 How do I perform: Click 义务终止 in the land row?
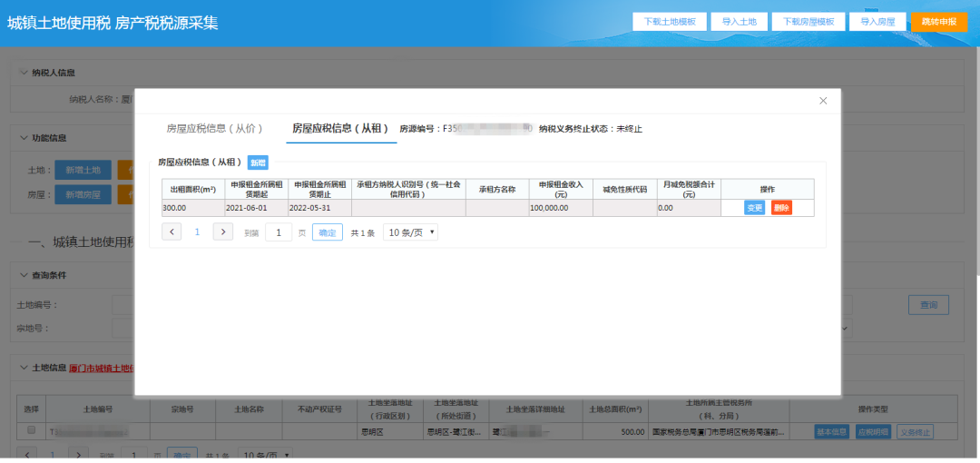(915, 432)
